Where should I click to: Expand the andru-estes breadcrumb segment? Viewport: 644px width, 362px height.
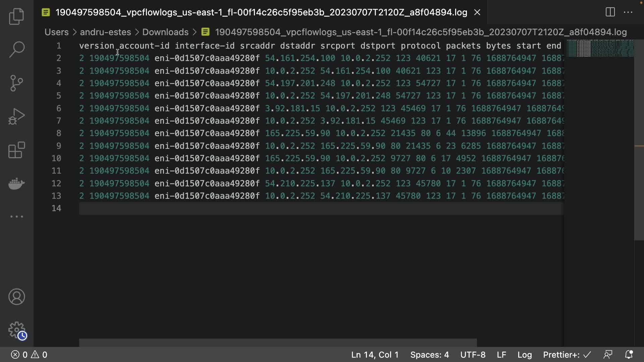(105, 32)
